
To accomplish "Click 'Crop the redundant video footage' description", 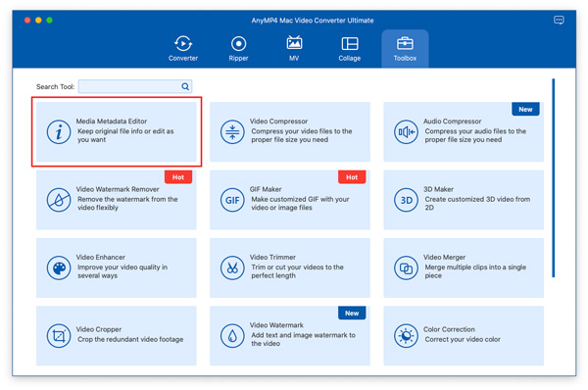I will pyautogui.click(x=130, y=339).
